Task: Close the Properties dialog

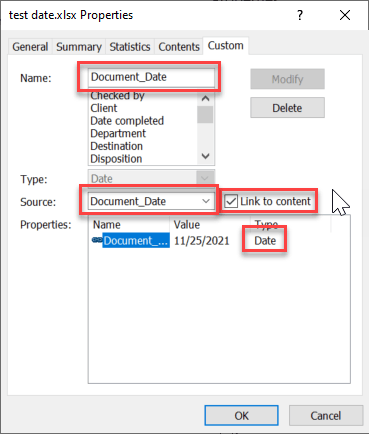Action: coord(345,15)
